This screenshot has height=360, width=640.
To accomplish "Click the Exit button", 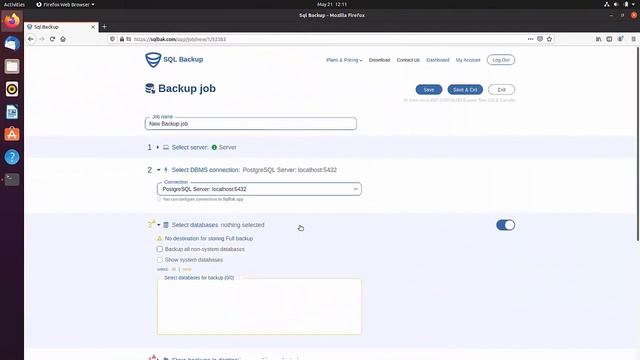I will coord(501,90).
